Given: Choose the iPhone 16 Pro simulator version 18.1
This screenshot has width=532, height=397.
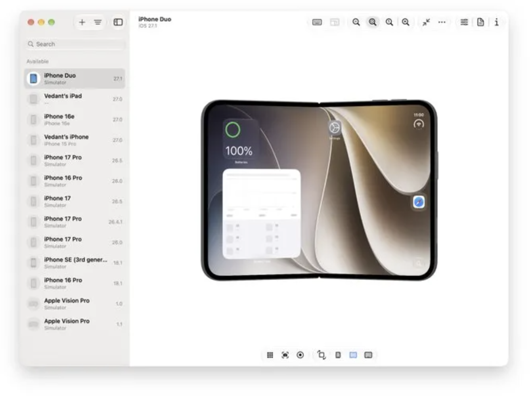Looking at the screenshot, I should pos(75,283).
